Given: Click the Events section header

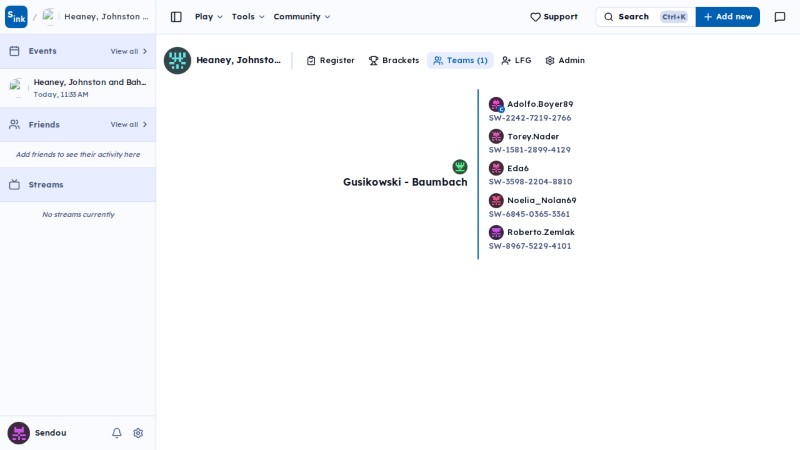Looking at the screenshot, I should coord(78,51).
